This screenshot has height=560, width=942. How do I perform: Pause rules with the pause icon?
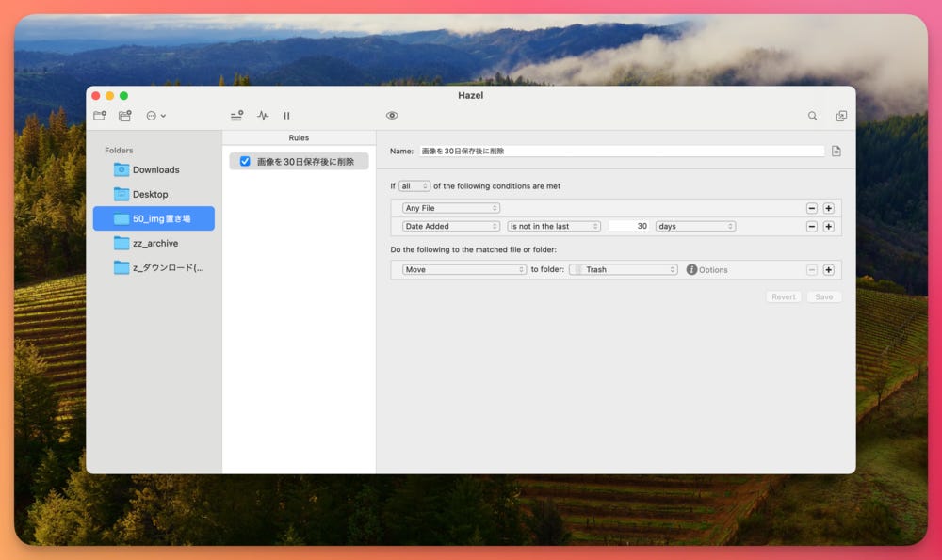point(286,116)
